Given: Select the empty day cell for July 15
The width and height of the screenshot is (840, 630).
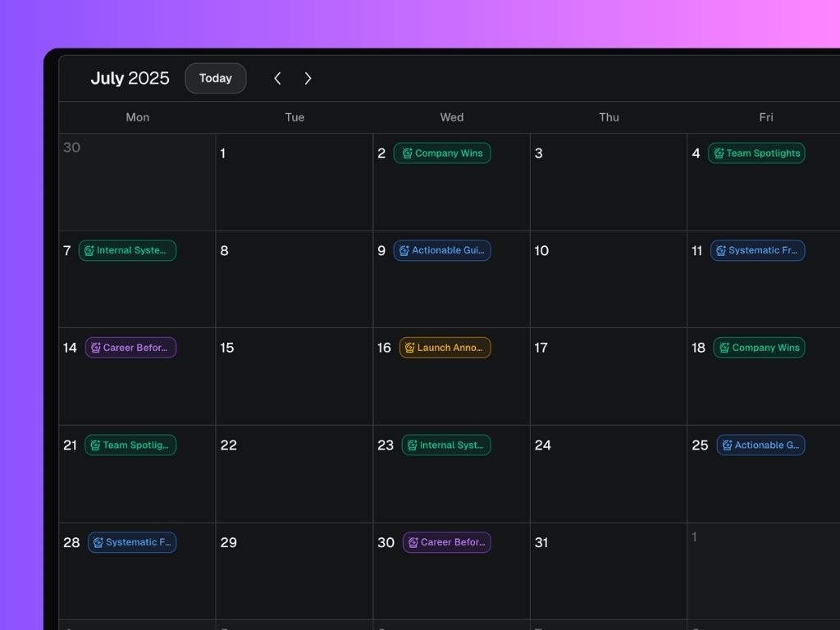Looking at the screenshot, I should click(x=294, y=377).
